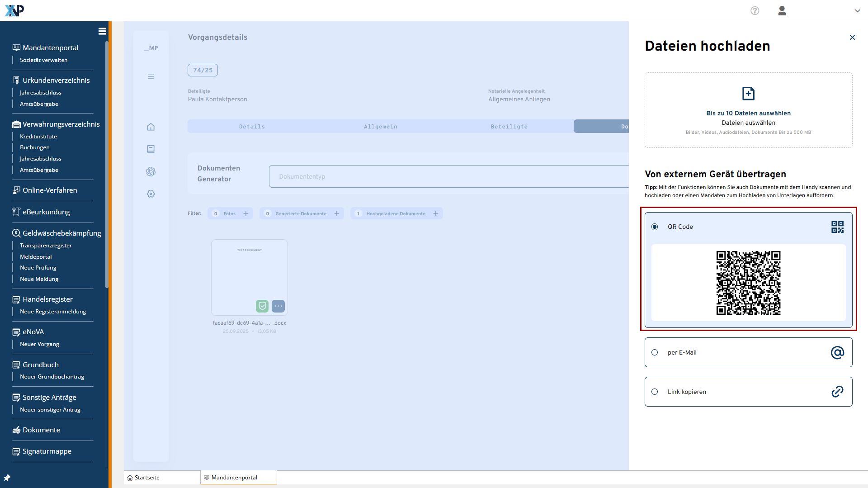Screen dimensions: 868x488
Task: Open Signaturmappe section
Action: (47, 451)
